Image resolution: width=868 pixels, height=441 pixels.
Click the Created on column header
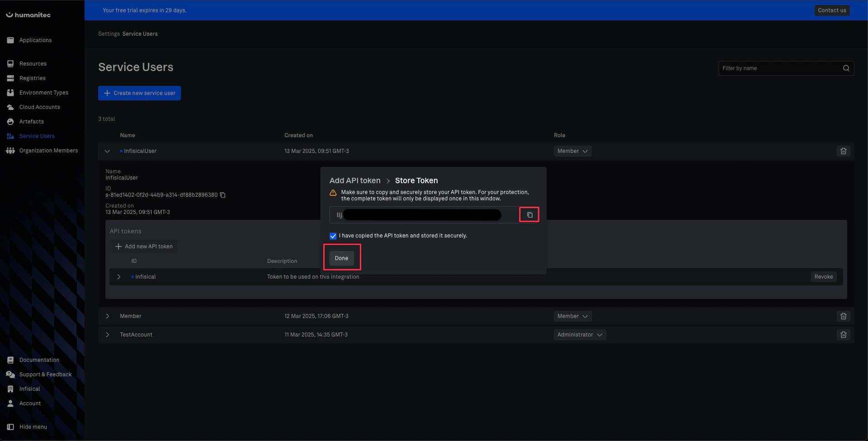pyautogui.click(x=298, y=135)
